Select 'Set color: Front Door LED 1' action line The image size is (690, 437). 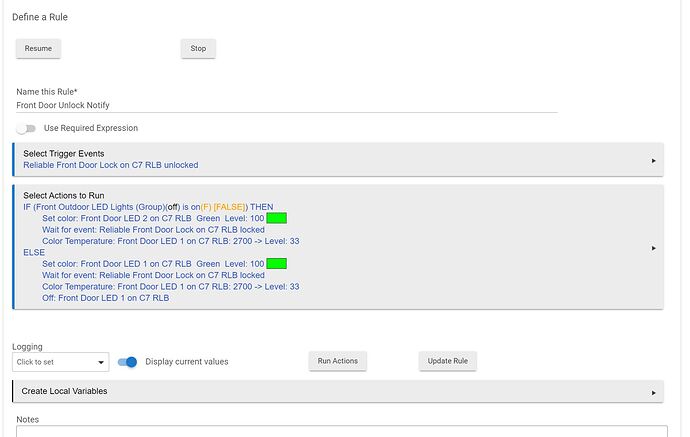tap(153, 264)
